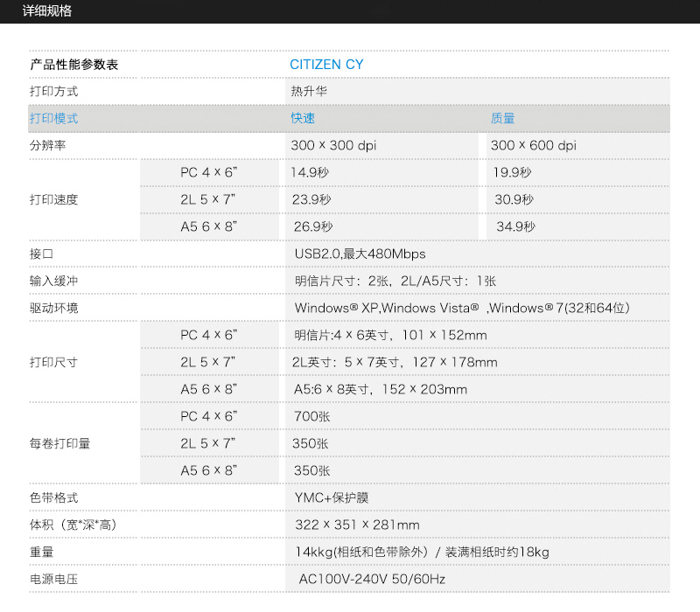Click the "19.9秒" speed value
Image resolution: width=700 pixels, height=612 pixels.
click(512, 172)
